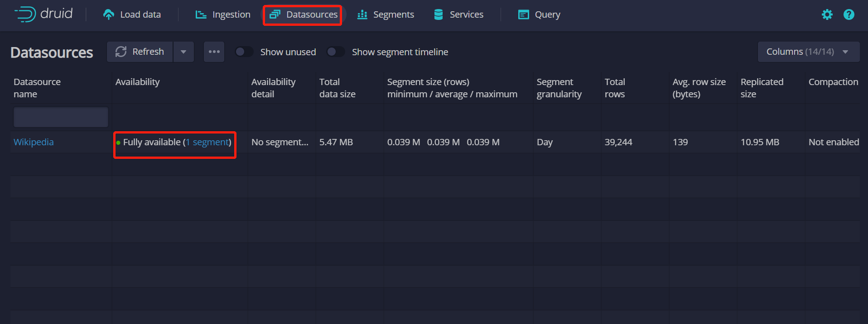This screenshot has height=324, width=868.
Task: Click the Avg. row size column header
Action: (x=703, y=88)
